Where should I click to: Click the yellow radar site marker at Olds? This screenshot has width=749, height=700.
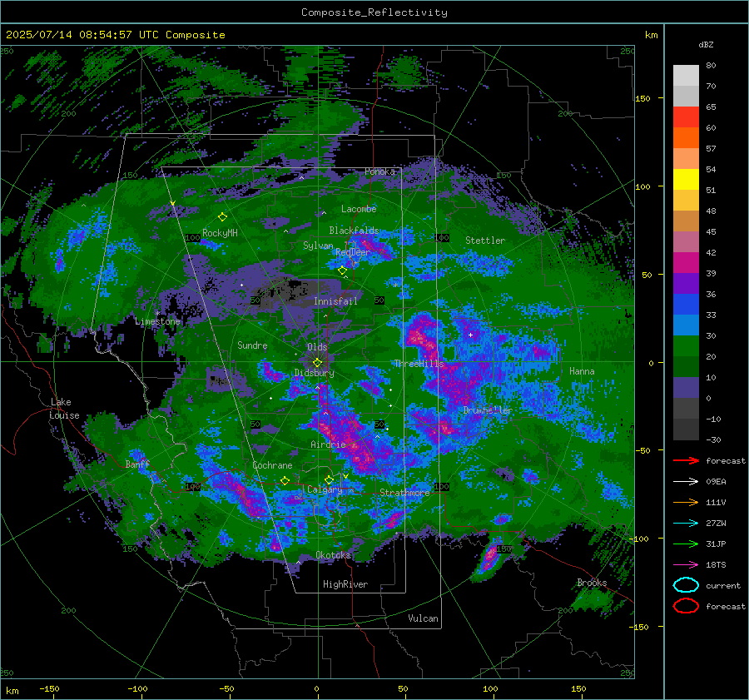317,363
